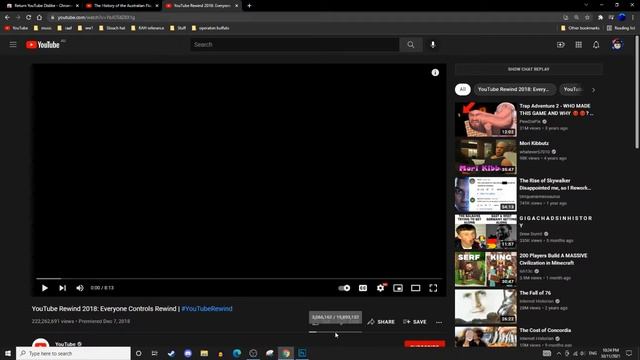Click SHOW CHAT REPLAY
The width and height of the screenshot is (640, 360).
click(529, 69)
